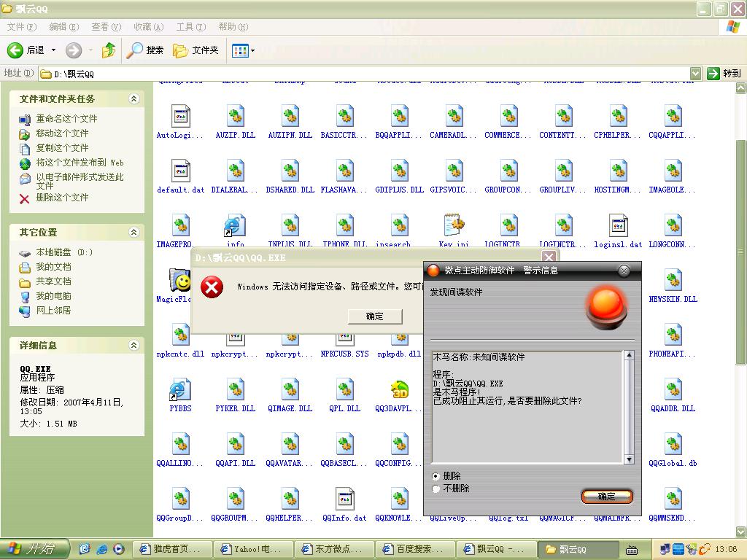Open the 查看 menu
747x560 pixels.
tap(107, 27)
